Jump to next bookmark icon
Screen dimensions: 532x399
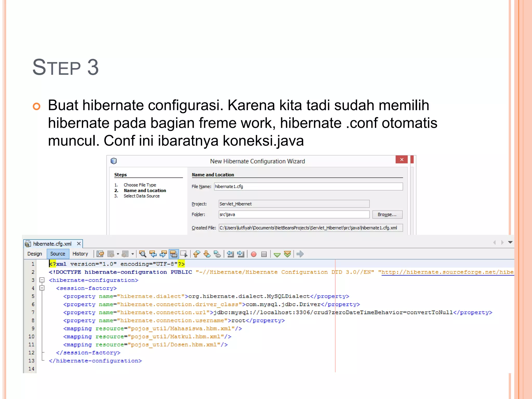point(207,254)
